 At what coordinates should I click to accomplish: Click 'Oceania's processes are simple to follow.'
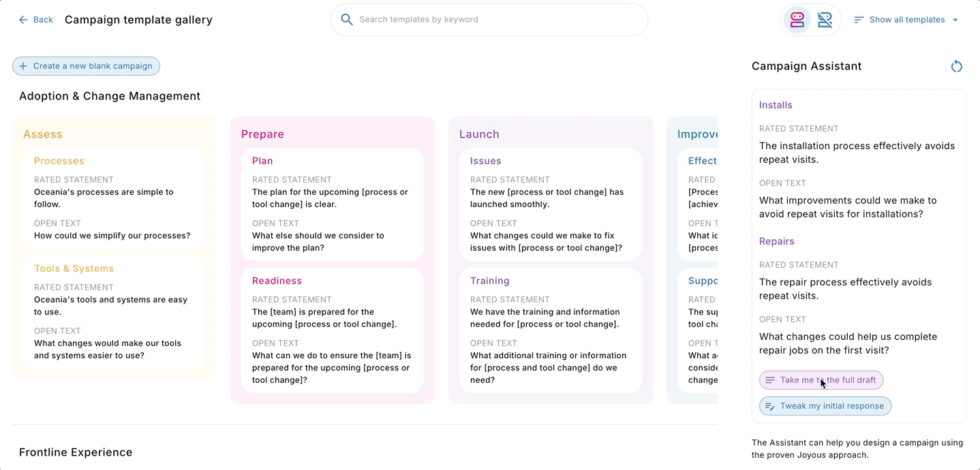point(104,198)
